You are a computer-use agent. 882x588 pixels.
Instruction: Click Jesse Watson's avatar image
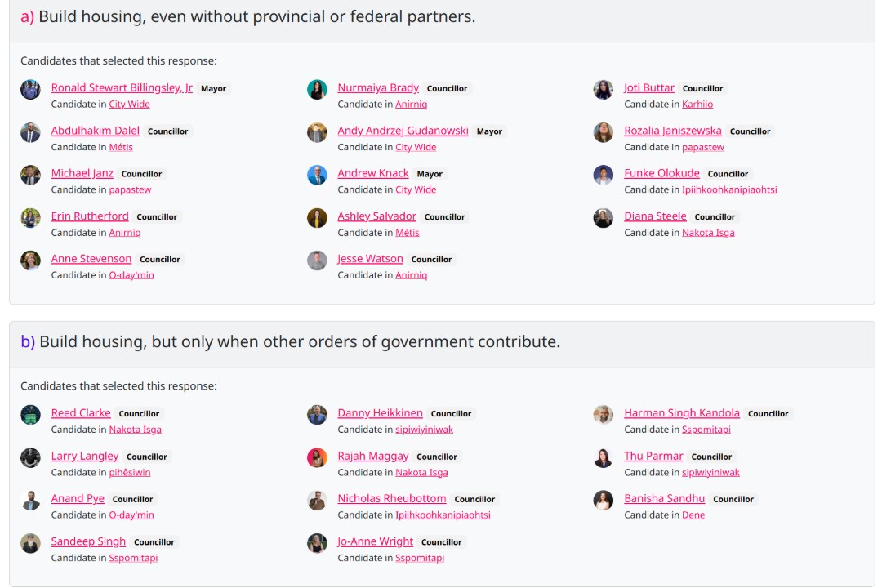coord(317,261)
